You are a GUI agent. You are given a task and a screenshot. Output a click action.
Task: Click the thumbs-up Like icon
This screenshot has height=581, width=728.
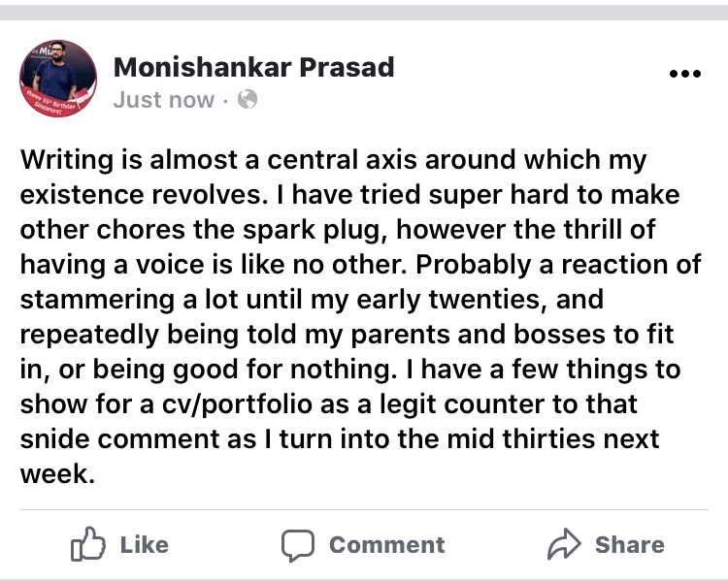pyautogui.click(x=86, y=546)
